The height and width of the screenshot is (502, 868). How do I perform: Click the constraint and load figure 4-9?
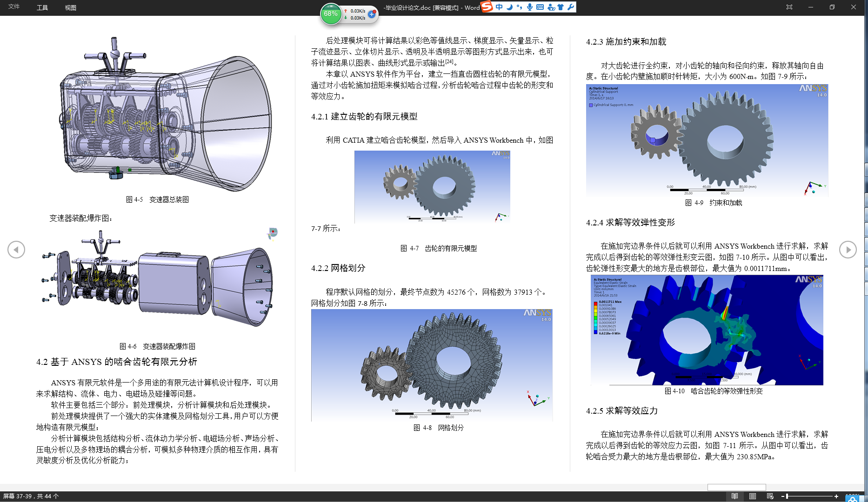tap(707, 140)
